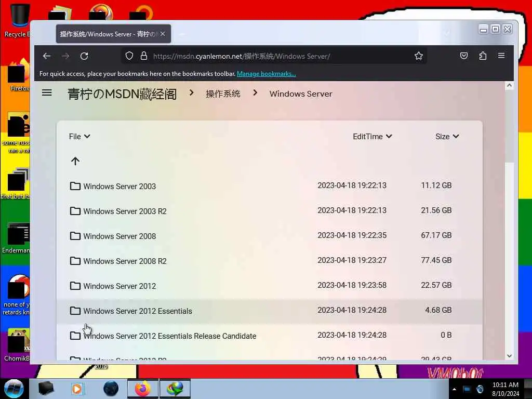Bookmark this page with the star icon
This screenshot has width=532, height=399.
(x=419, y=56)
